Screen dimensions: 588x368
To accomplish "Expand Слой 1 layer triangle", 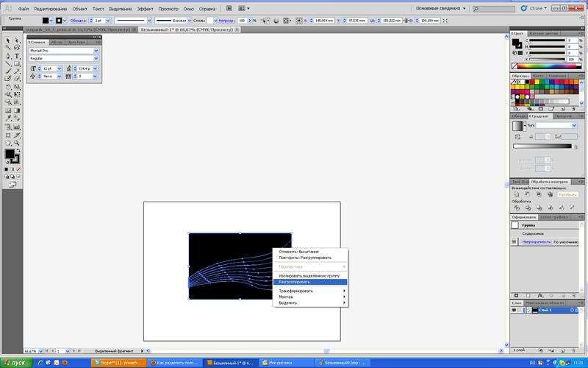I will click(529, 310).
